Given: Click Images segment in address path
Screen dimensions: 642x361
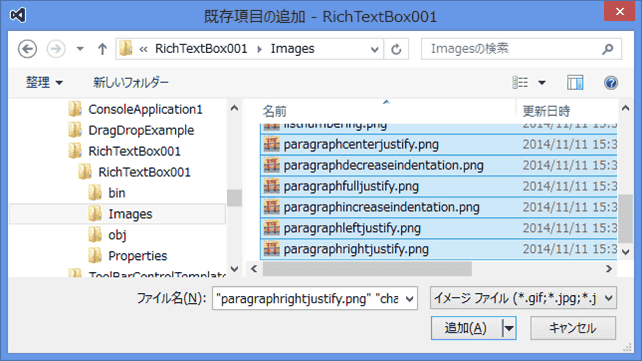Looking at the screenshot, I should (292, 49).
